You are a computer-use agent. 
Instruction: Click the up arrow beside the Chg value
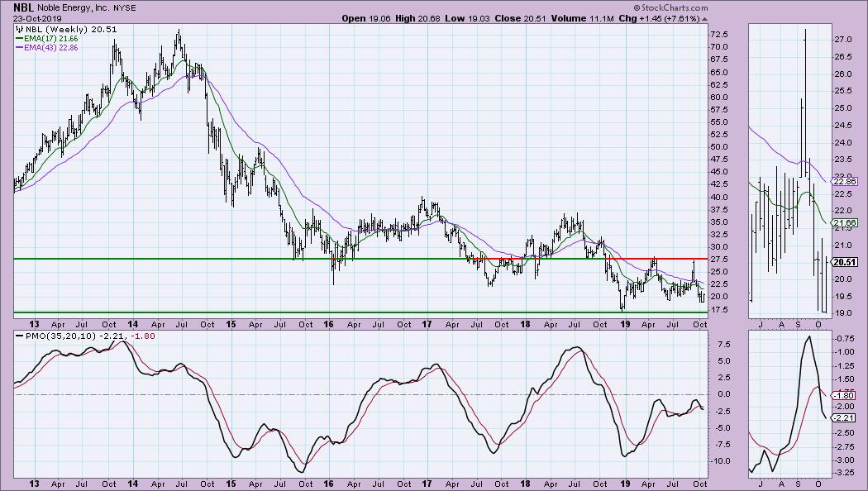pyautogui.click(x=704, y=19)
